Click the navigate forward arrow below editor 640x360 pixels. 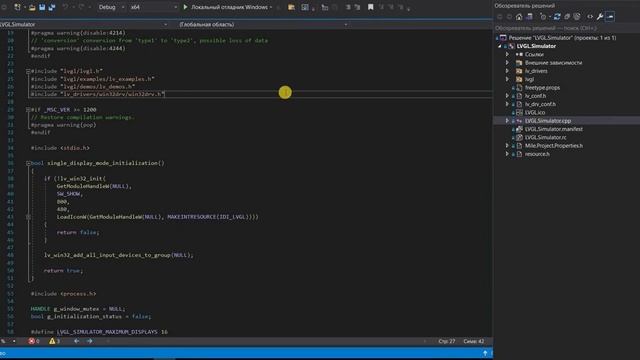click(89, 341)
